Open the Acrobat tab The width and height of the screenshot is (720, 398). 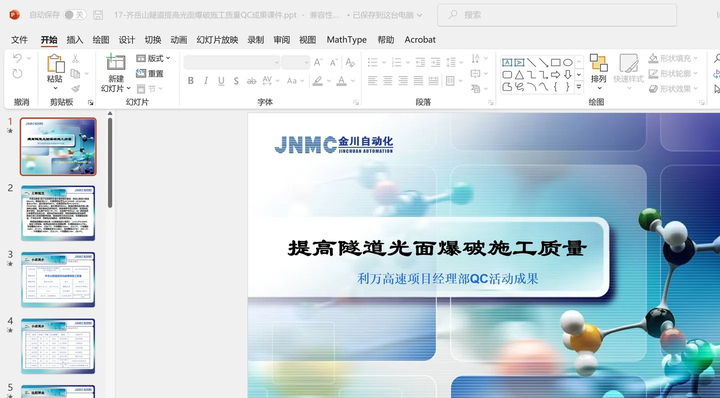tap(420, 40)
